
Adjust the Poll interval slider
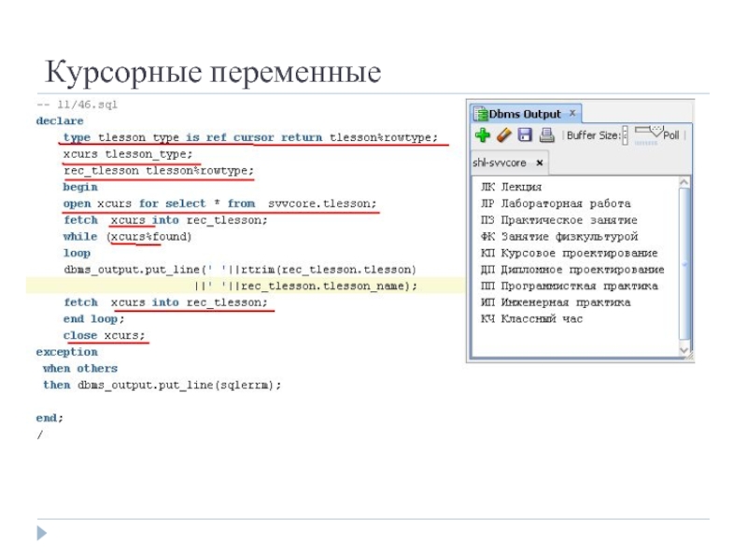pyautogui.click(x=648, y=133)
